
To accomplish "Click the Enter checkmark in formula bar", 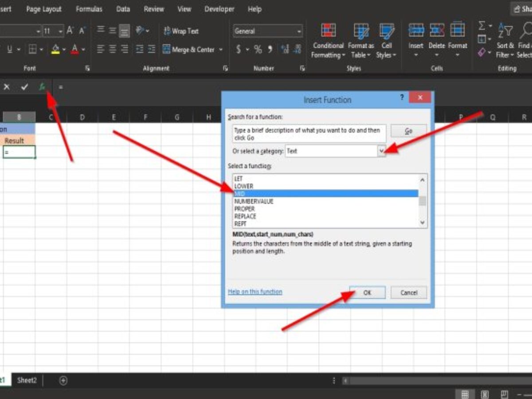I will click(24, 87).
